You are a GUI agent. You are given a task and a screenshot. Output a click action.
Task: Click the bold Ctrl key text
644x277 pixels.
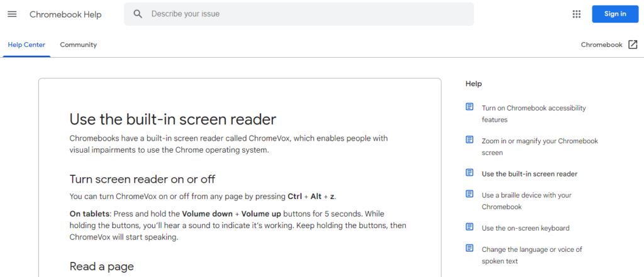pos(294,196)
